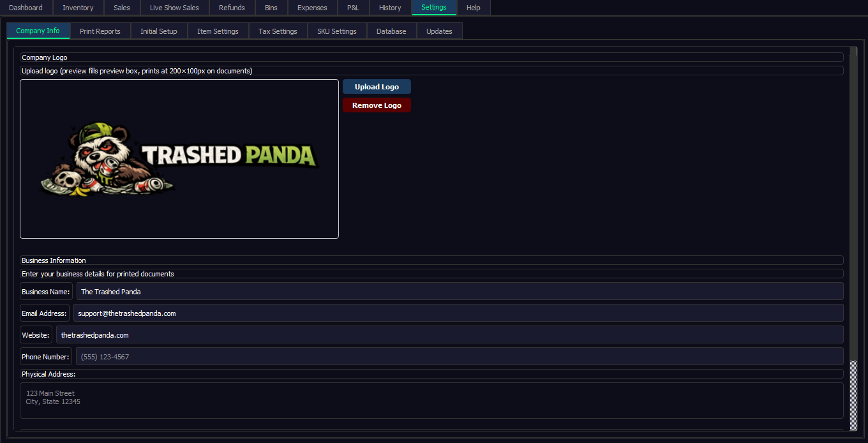The image size is (868, 443).
Task: Focus the Email Address input field
Action: (458, 313)
